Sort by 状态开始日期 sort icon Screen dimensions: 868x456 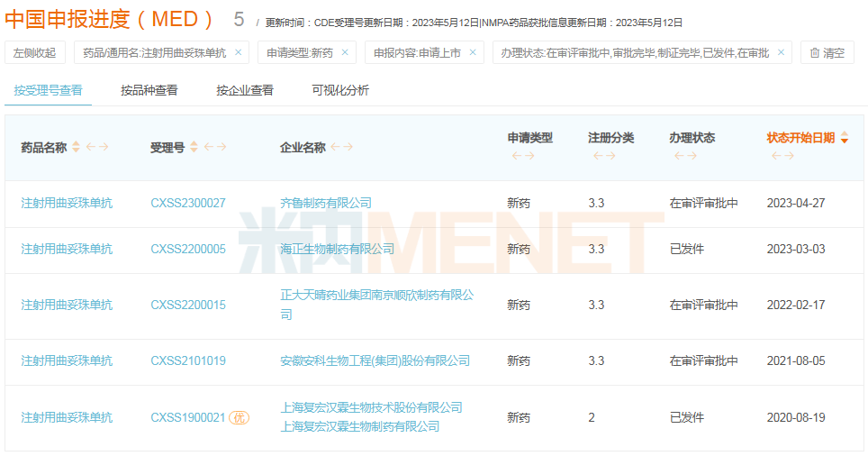tap(844, 139)
